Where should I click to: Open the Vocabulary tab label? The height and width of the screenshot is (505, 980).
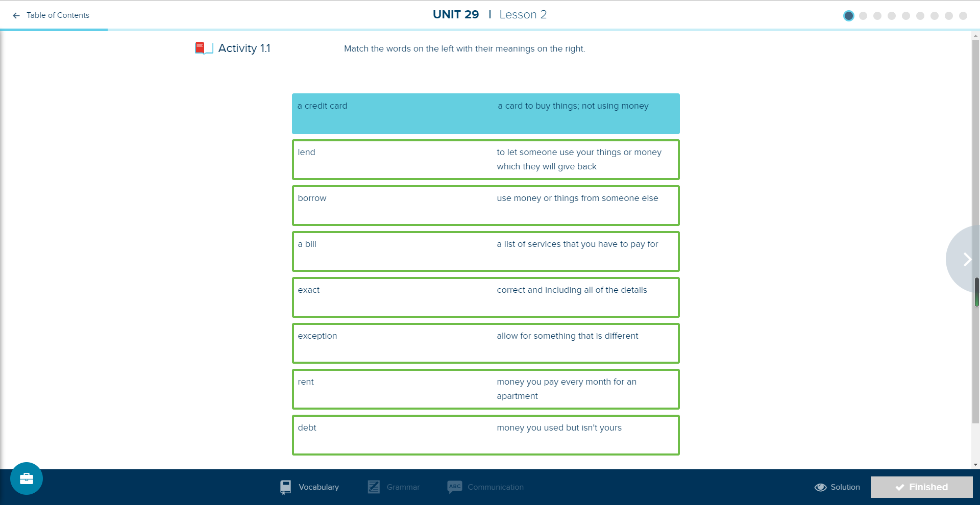[318, 487]
